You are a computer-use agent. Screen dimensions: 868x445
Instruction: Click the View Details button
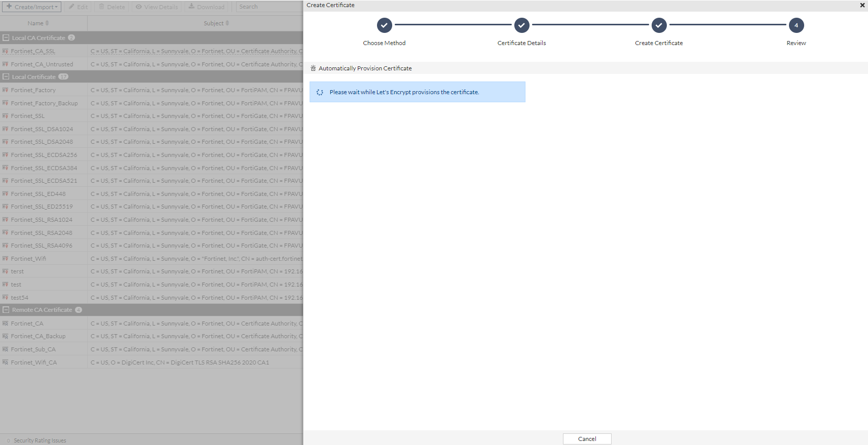[157, 7]
